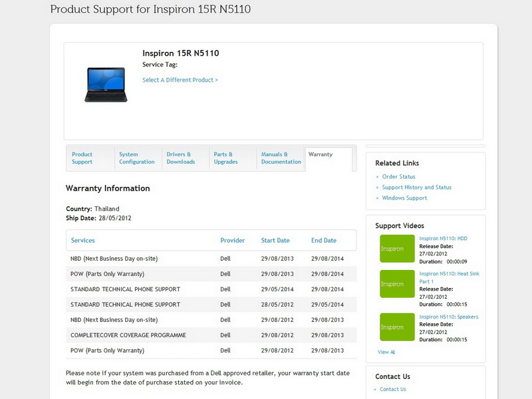Image resolution: width=532 pixels, height=399 pixels.
Task: Click the Dell approved retailer warranty note
Action: click(x=207, y=378)
